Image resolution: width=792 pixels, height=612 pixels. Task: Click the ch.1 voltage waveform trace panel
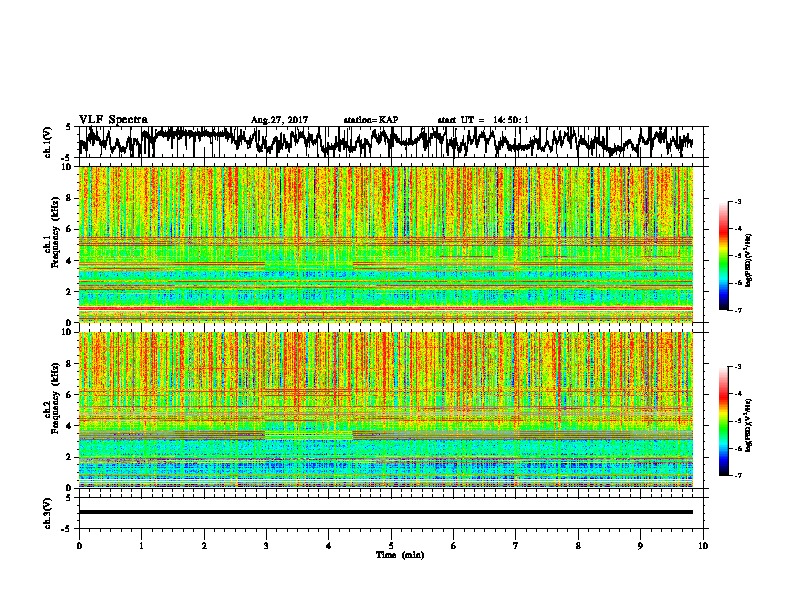click(x=393, y=142)
